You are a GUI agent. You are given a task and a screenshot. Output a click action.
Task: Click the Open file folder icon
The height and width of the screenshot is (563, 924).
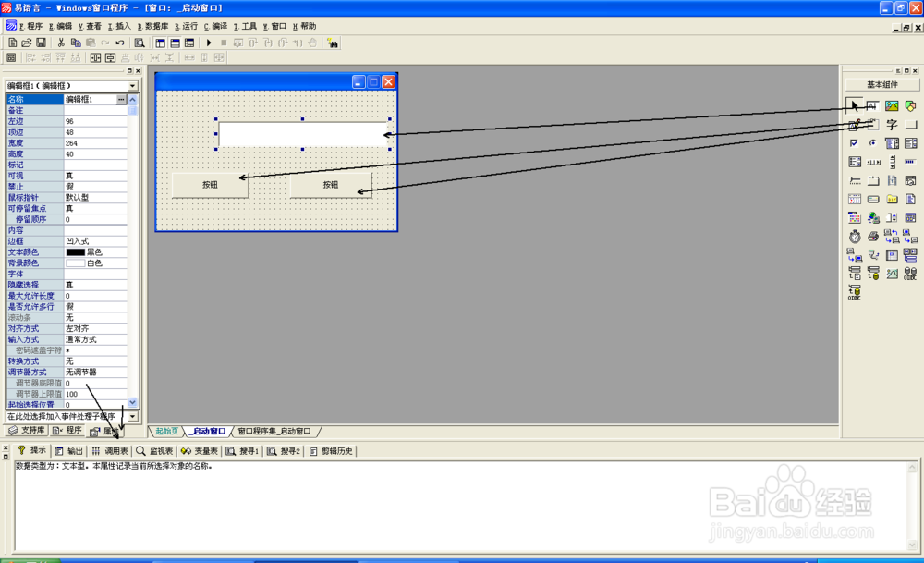(27, 43)
